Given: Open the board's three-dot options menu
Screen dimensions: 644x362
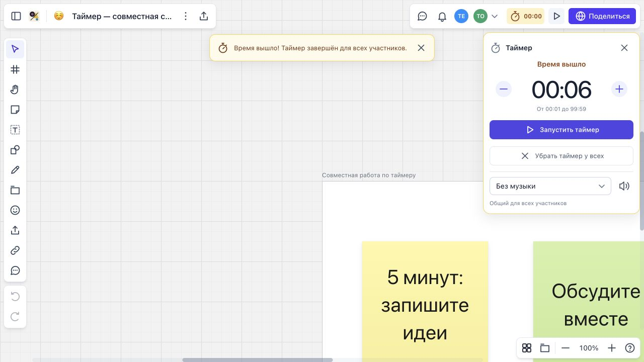Looking at the screenshot, I should click(186, 16).
